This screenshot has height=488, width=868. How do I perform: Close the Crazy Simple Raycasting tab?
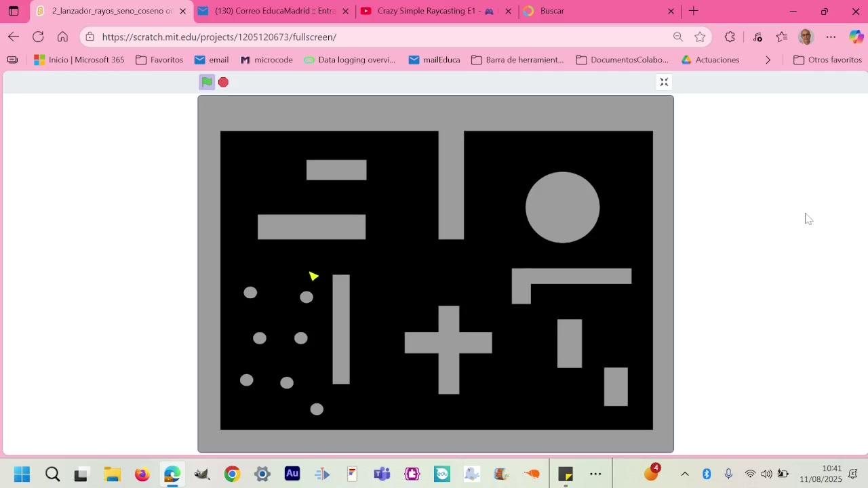[508, 11]
